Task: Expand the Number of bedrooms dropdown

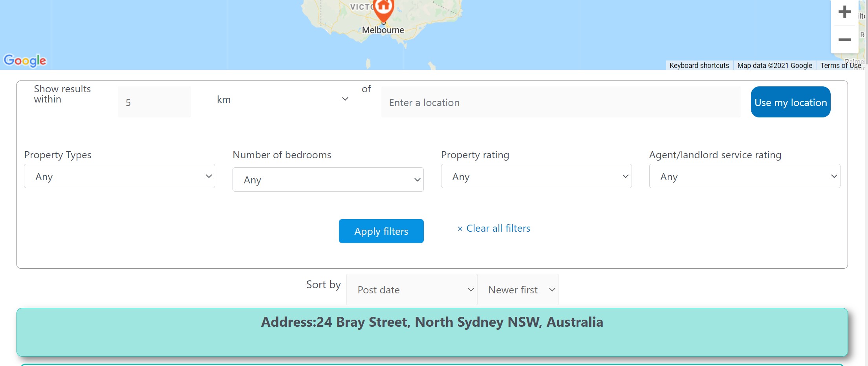Action: (x=328, y=180)
